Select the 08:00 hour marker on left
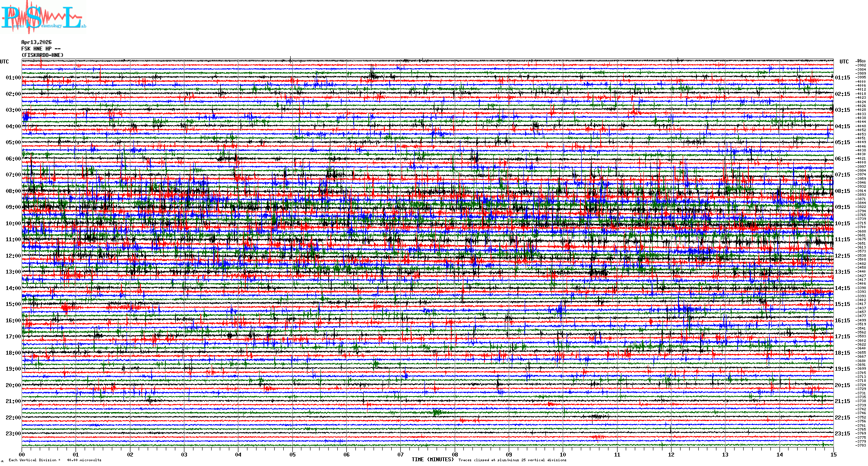 point(13,191)
